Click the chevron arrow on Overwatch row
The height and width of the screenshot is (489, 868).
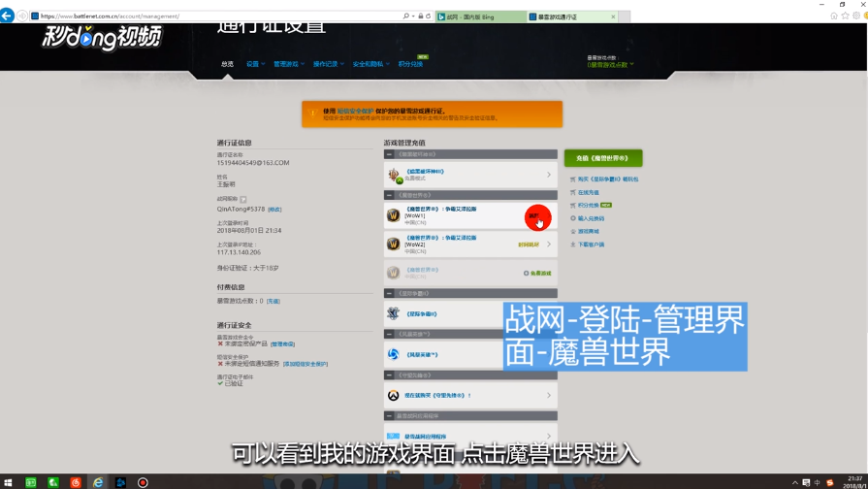coord(549,396)
